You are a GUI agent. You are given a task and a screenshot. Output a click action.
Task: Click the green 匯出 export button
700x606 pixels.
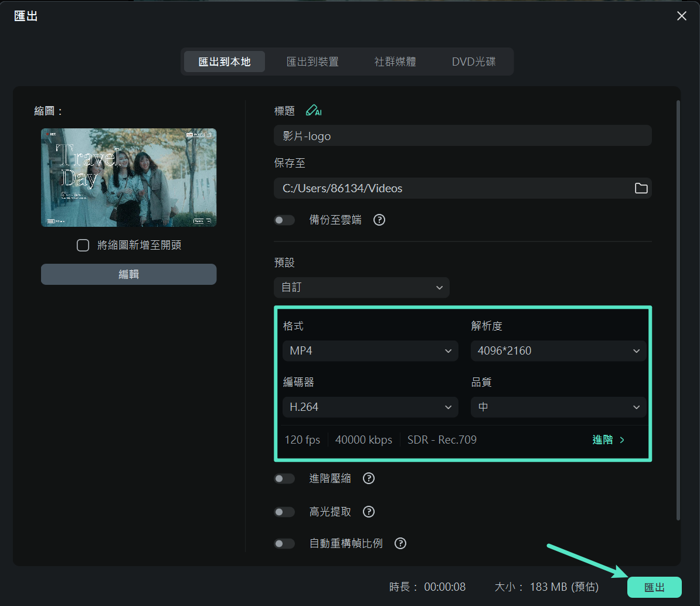(654, 587)
